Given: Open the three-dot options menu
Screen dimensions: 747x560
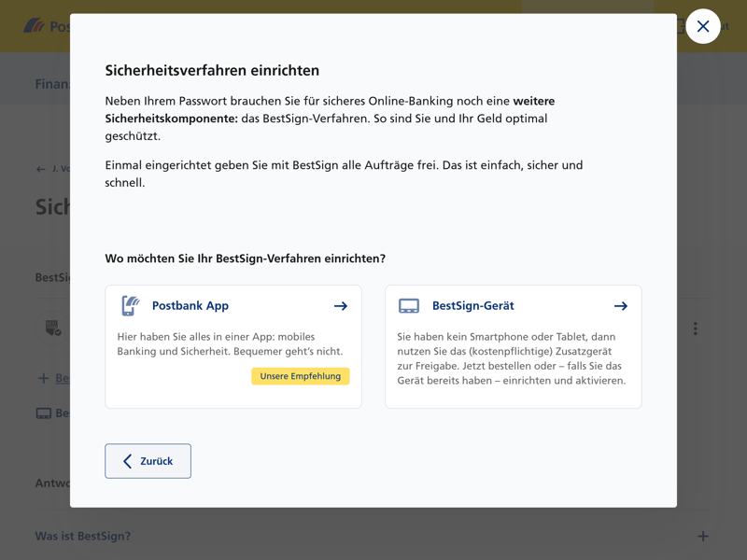Looking at the screenshot, I should coord(695,329).
